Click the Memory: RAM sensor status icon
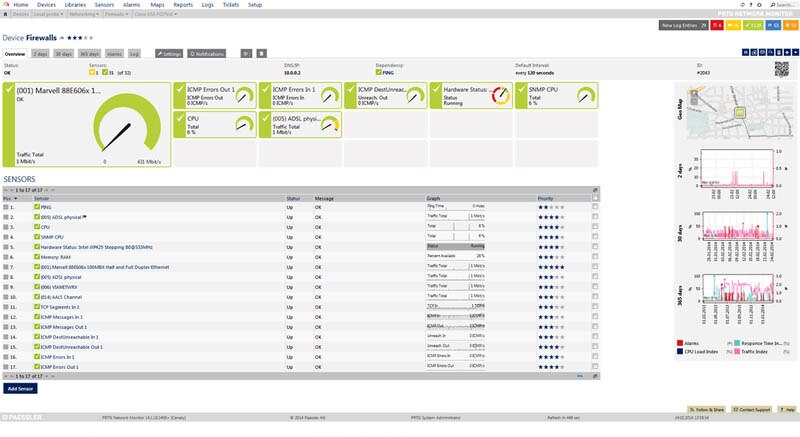This screenshot has width=800, height=437. (x=37, y=257)
